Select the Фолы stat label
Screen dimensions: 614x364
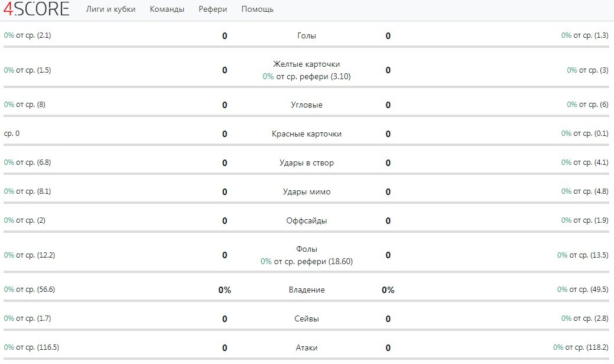307,249
